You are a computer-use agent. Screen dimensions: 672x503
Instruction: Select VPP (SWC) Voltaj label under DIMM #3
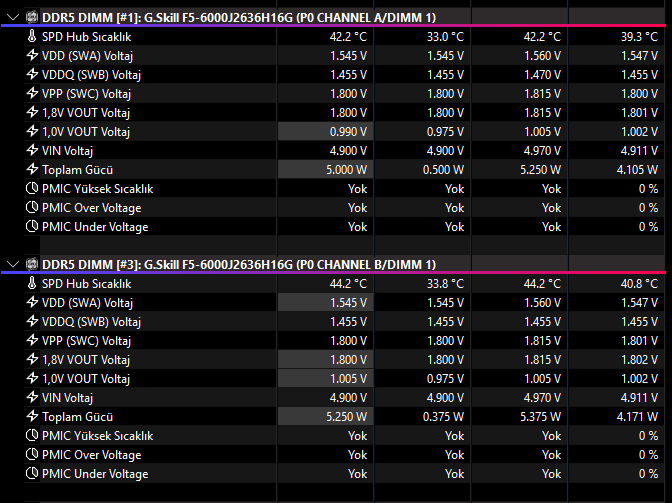click(87, 341)
